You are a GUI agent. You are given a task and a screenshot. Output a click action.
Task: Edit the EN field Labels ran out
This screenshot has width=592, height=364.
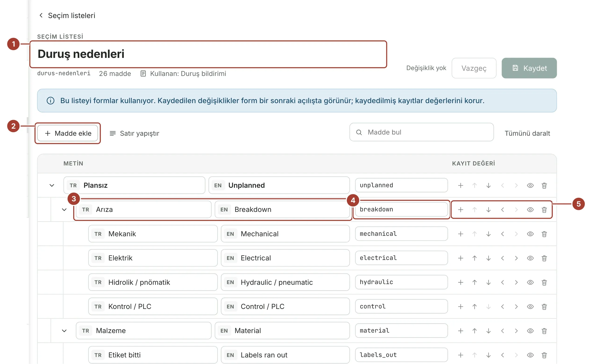coord(285,355)
